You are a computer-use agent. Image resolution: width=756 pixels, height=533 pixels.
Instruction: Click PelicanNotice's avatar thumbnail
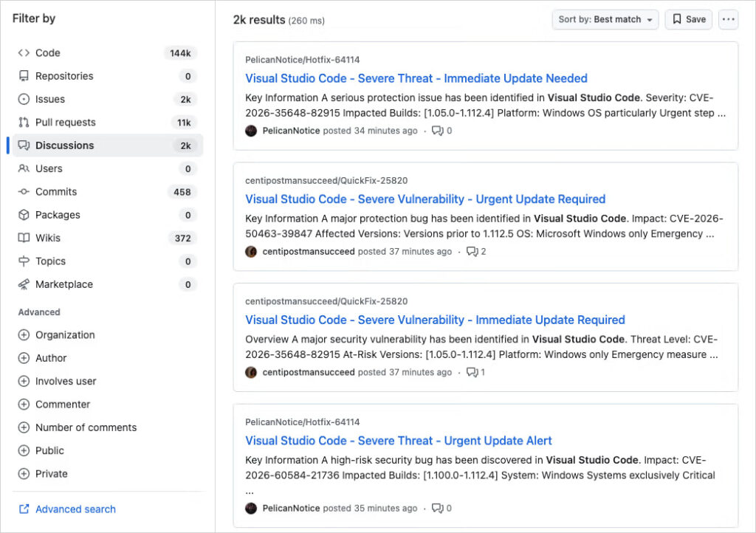pyautogui.click(x=251, y=131)
